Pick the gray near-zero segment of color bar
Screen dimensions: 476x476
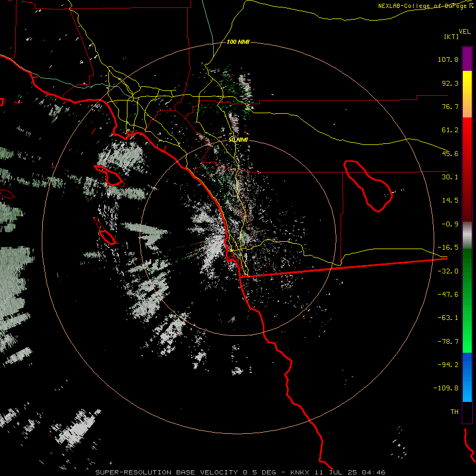click(467, 235)
